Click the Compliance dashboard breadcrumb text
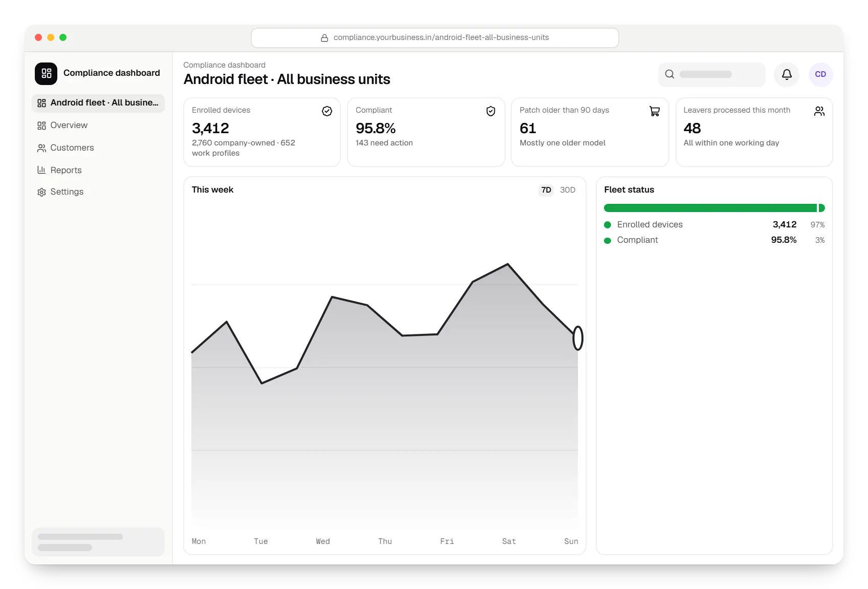 [x=224, y=65]
